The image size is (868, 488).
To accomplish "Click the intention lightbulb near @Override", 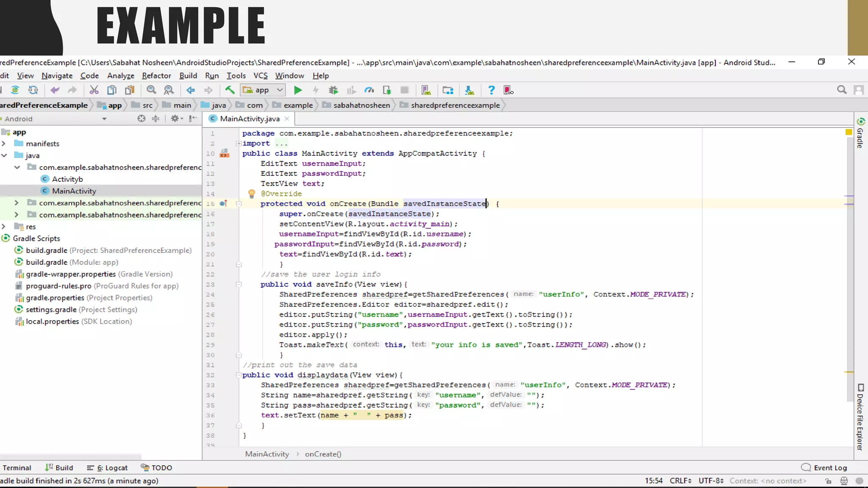I will 251,194.
